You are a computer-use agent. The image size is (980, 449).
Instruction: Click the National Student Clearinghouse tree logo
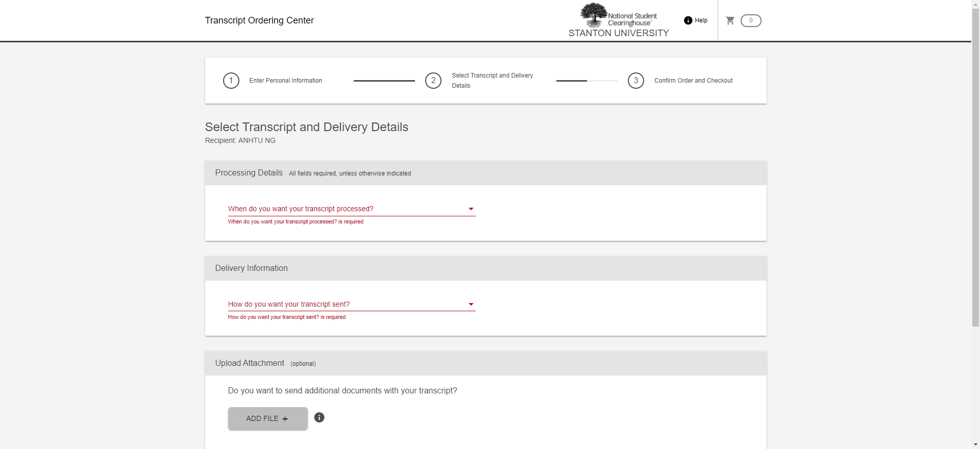click(594, 14)
